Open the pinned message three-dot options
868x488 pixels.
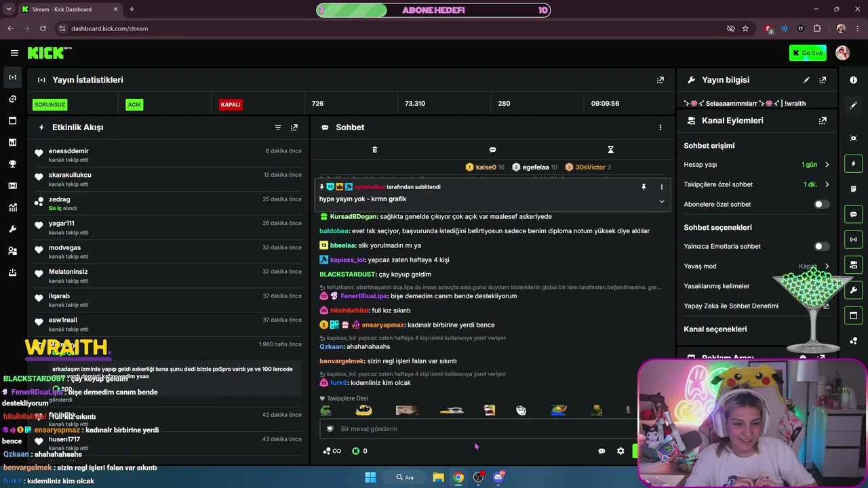662,187
